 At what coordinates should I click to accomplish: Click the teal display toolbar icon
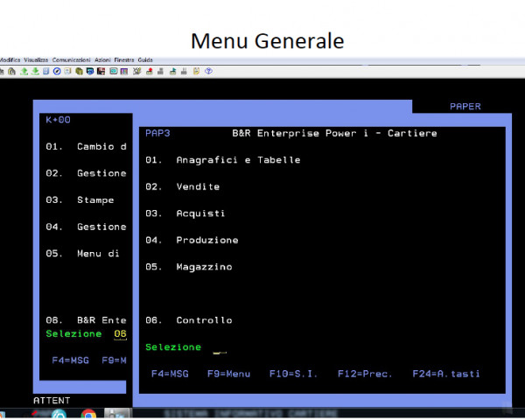point(114,72)
